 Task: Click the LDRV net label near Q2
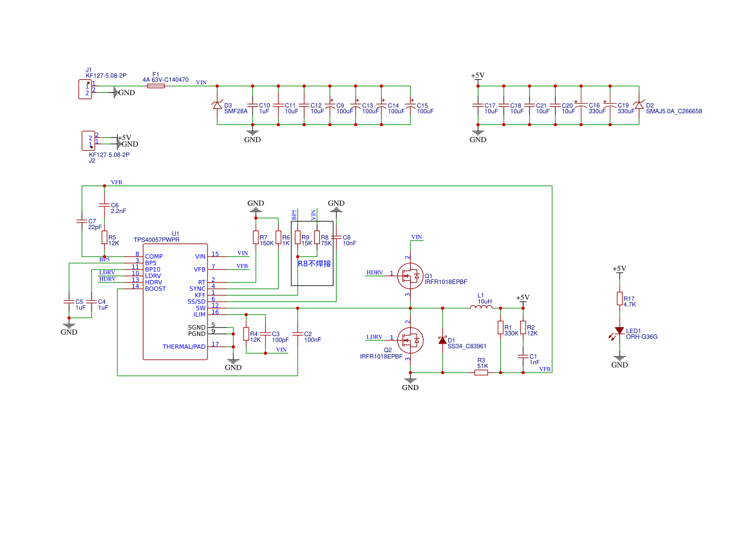coord(374,337)
